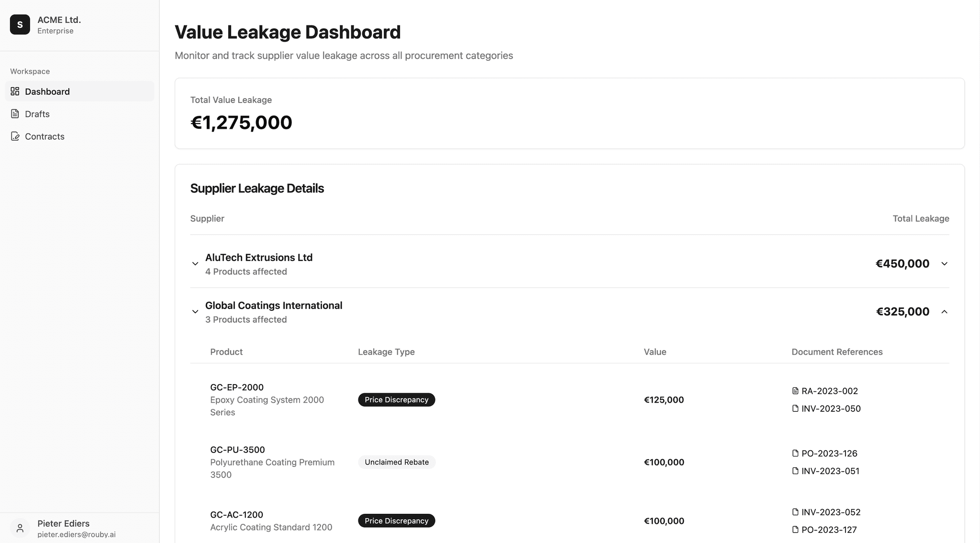Click the chevron next to Global Coatings International name

195,311
